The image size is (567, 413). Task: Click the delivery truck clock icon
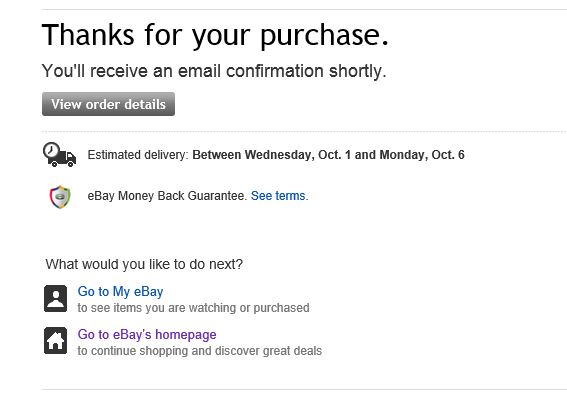click(59, 155)
